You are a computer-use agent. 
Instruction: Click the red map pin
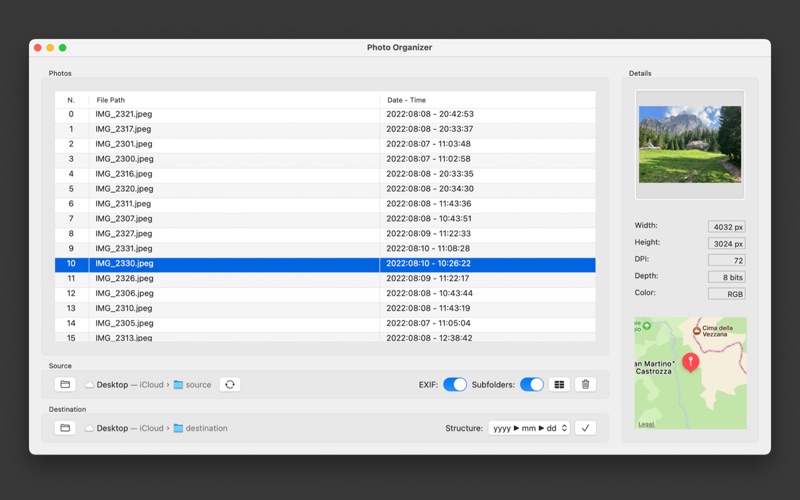tap(690, 361)
